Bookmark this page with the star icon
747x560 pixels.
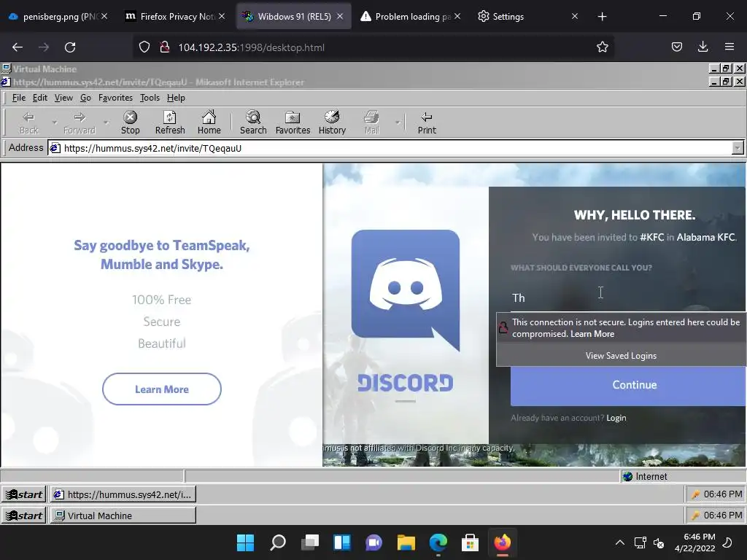pos(602,47)
